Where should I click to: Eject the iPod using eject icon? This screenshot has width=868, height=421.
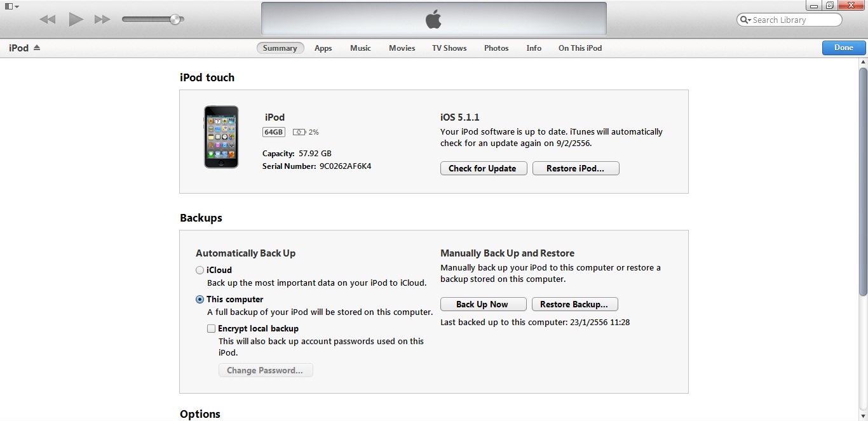click(37, 48)
